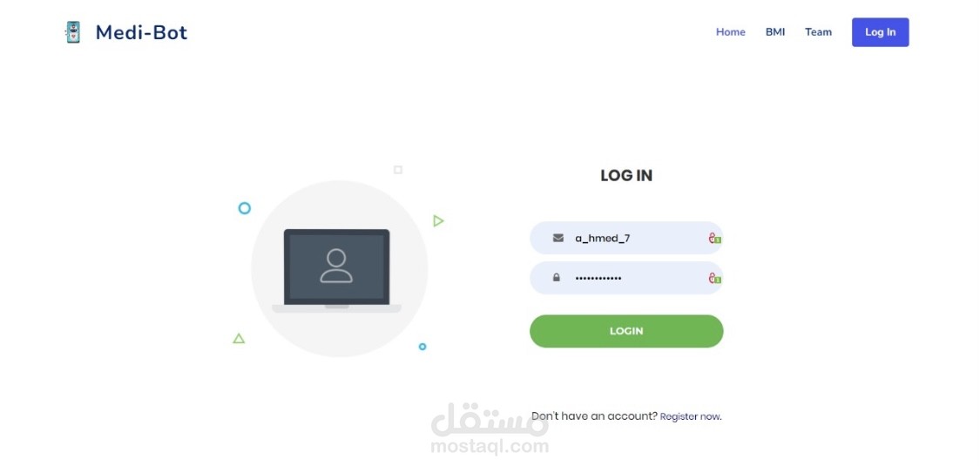Click the Medi-Bot robot logo icon
The image size is (980, 466).
coord(73,32)
